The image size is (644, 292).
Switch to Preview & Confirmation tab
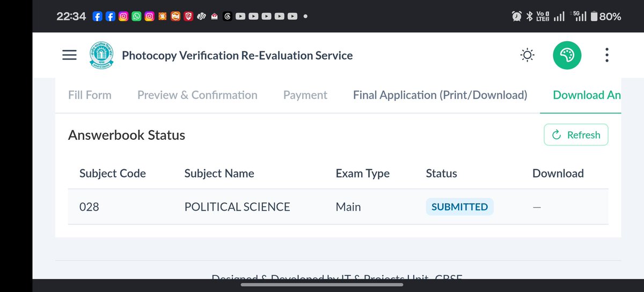[x=197, y=95]
